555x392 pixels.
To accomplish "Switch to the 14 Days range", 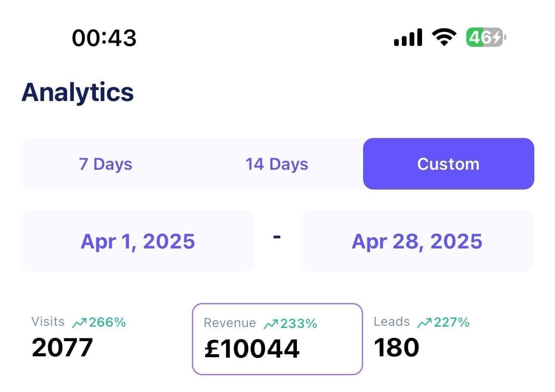I will [x=277, y=164].
